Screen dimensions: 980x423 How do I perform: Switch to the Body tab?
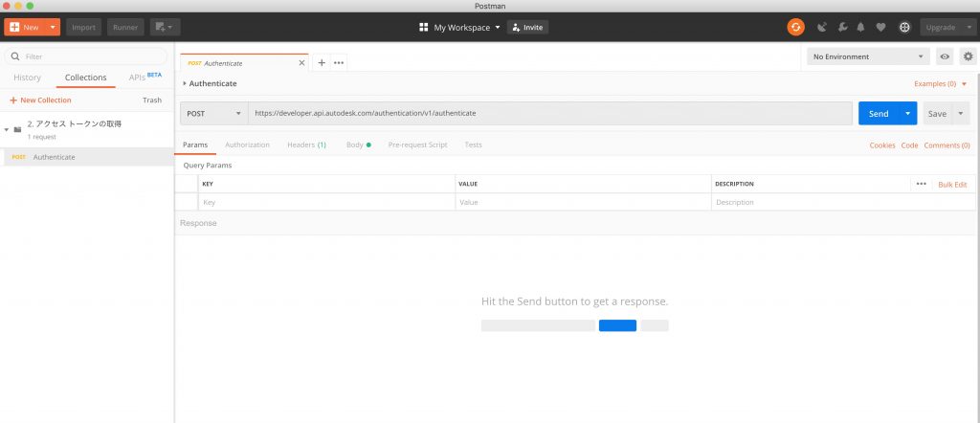click(x=358, y=145)
